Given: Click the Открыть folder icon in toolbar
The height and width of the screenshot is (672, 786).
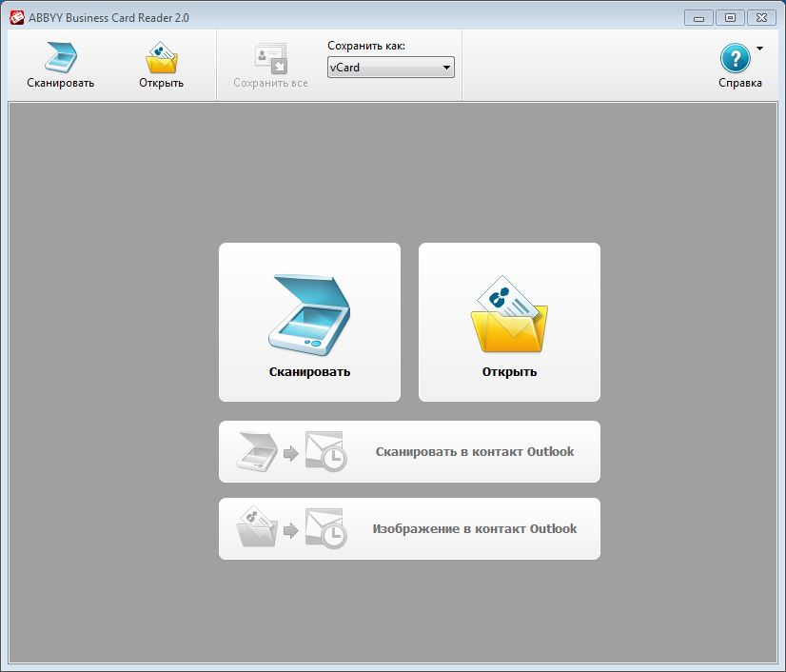Looking at the screenshot, I should [162, 58].
